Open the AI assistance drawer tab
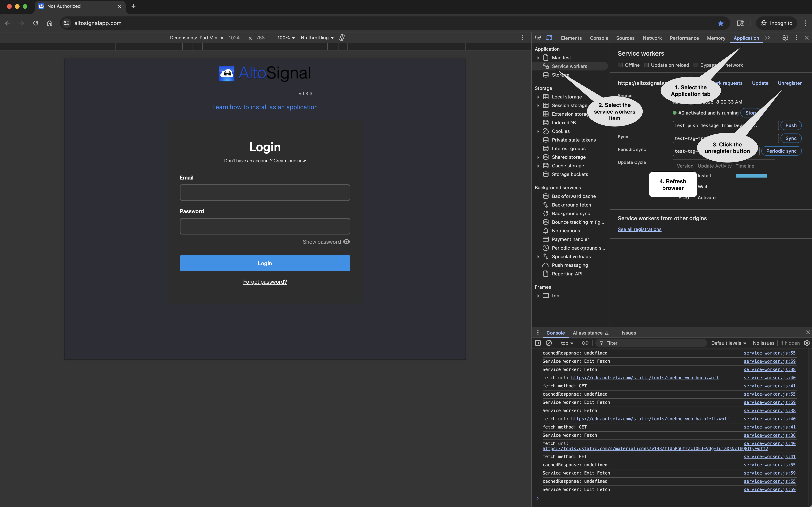Image resolution: width=812 pixels, height=507 pixels. pyautogui.click(x=590, y=333)
